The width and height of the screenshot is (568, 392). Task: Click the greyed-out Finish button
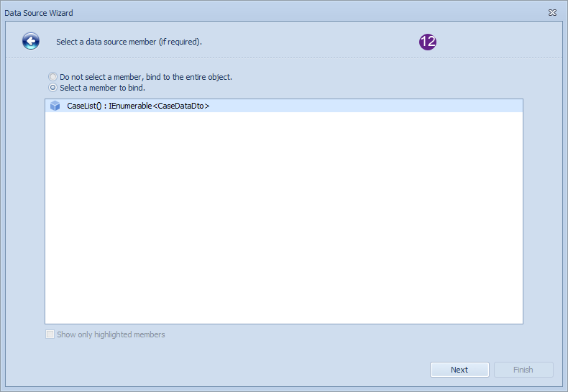[523, 370]
